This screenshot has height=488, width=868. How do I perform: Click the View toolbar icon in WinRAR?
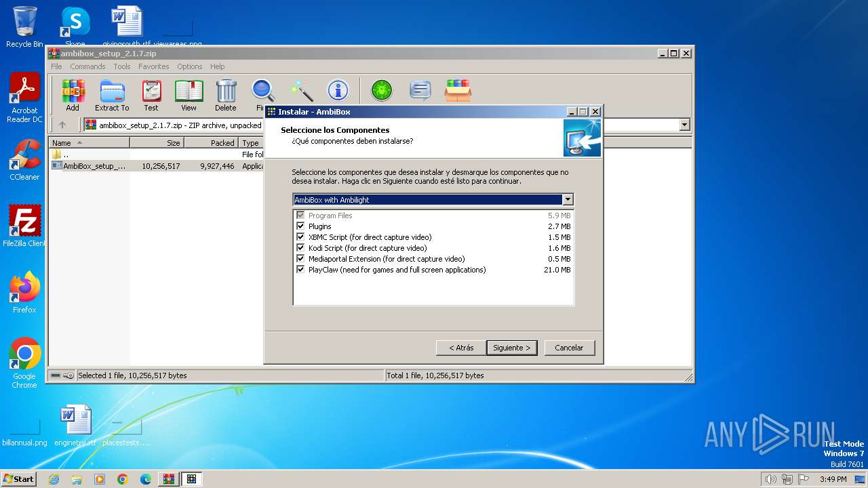click(189, 96)
